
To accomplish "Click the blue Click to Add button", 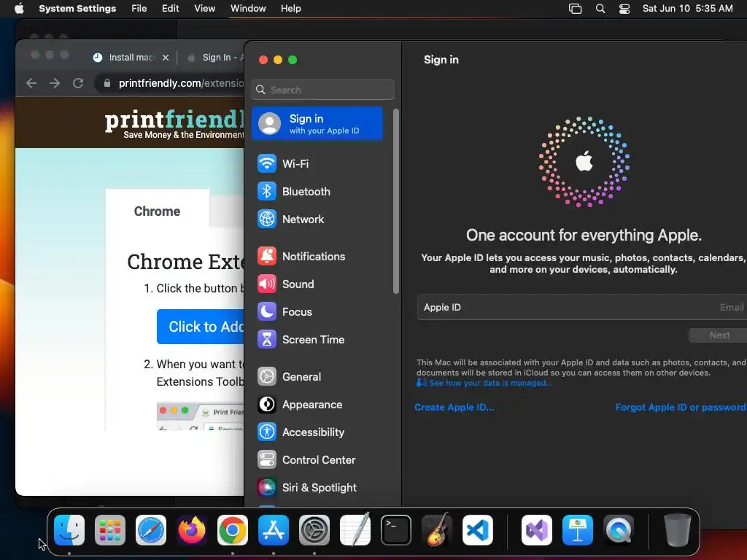I will pyautogui.click(x=201, y=327).
